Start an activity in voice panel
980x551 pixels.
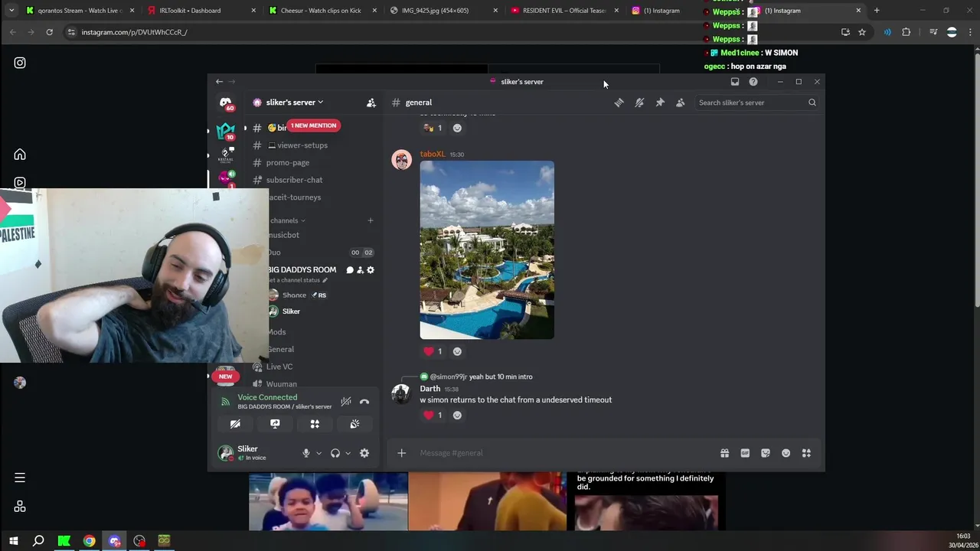pyautogui.click(x=315, y=424)
